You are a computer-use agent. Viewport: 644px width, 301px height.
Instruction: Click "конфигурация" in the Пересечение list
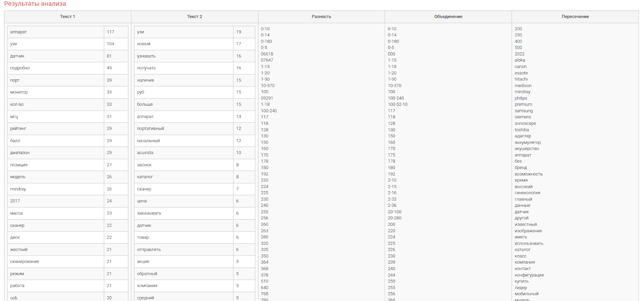[x=529, y=275]
